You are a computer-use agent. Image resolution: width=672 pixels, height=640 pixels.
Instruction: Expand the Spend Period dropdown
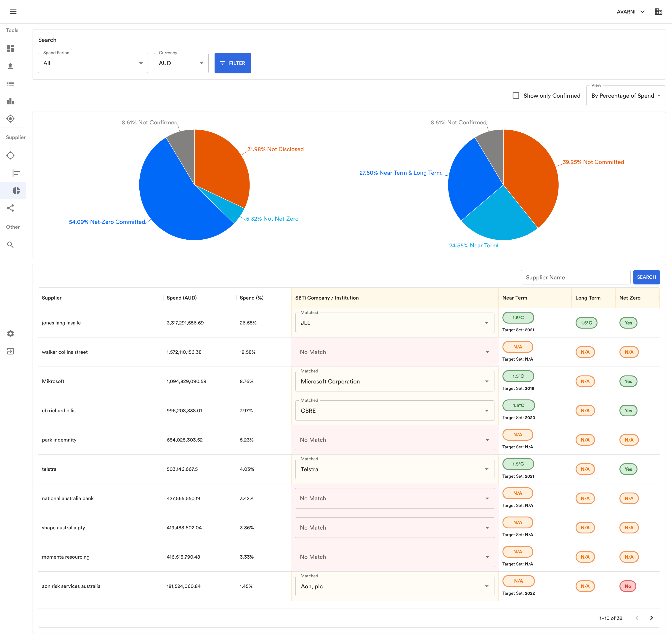tap(93, 63)
